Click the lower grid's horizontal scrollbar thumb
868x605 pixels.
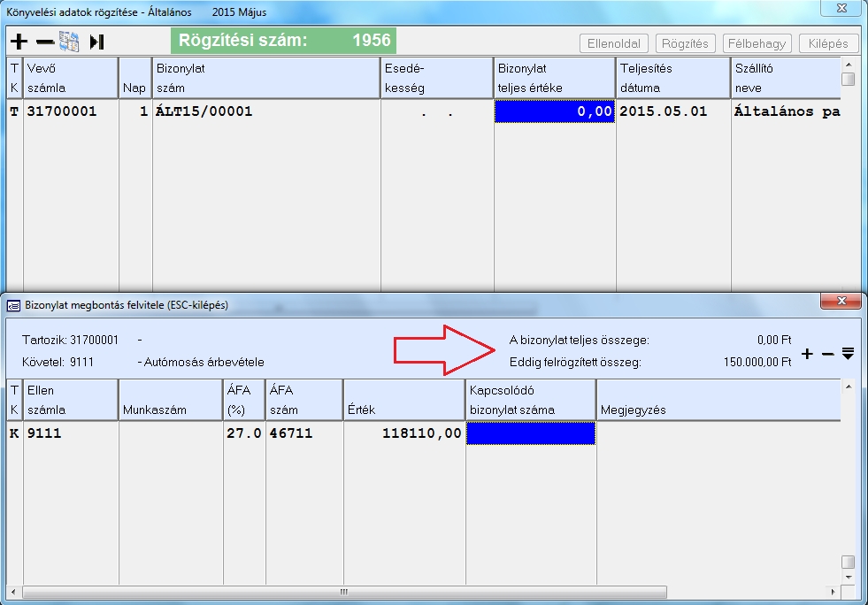(x=341, y=592)
